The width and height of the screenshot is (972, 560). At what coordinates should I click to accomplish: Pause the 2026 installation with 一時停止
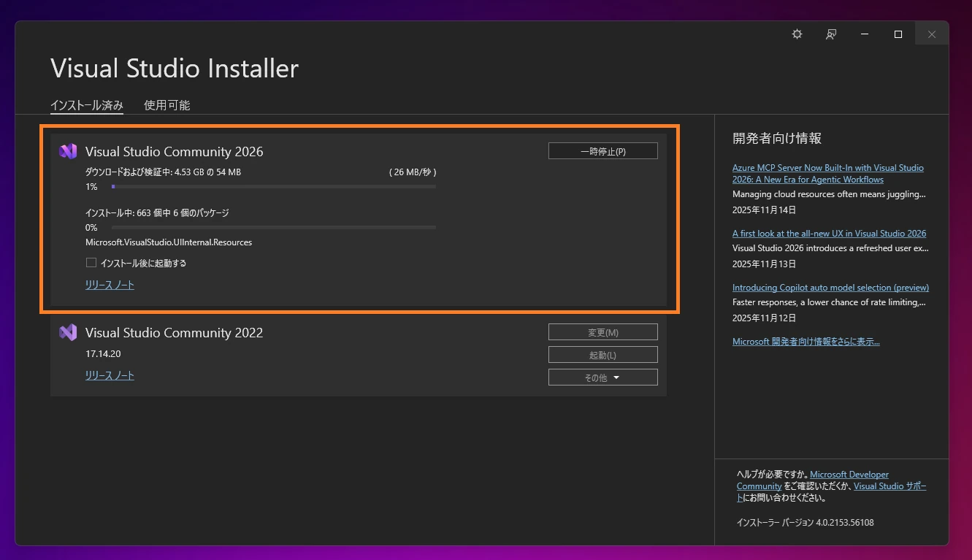pos(602,150)
